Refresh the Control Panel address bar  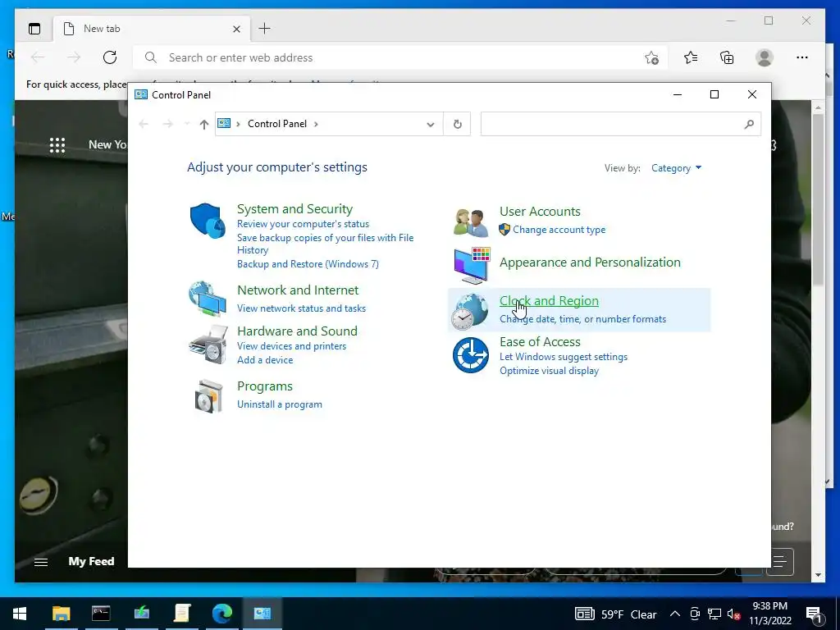pos(457,125)
